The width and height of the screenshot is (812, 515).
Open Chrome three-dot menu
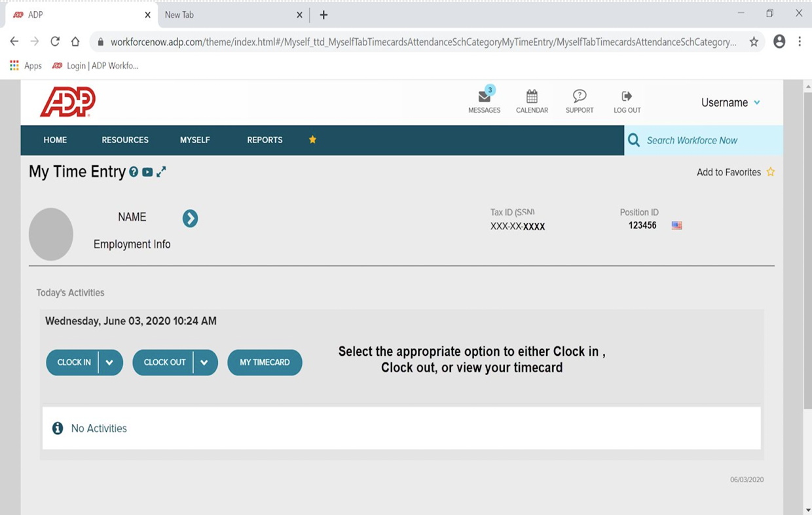click(x=800, y=41)
